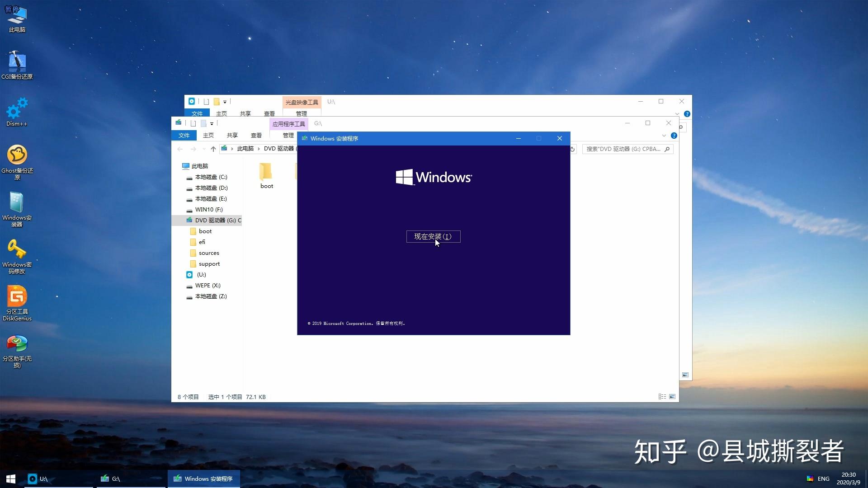The height and width of the screenshot is (488, 868).
Task: Open the efi folder in navigation tree
Action: click(202, 242)
